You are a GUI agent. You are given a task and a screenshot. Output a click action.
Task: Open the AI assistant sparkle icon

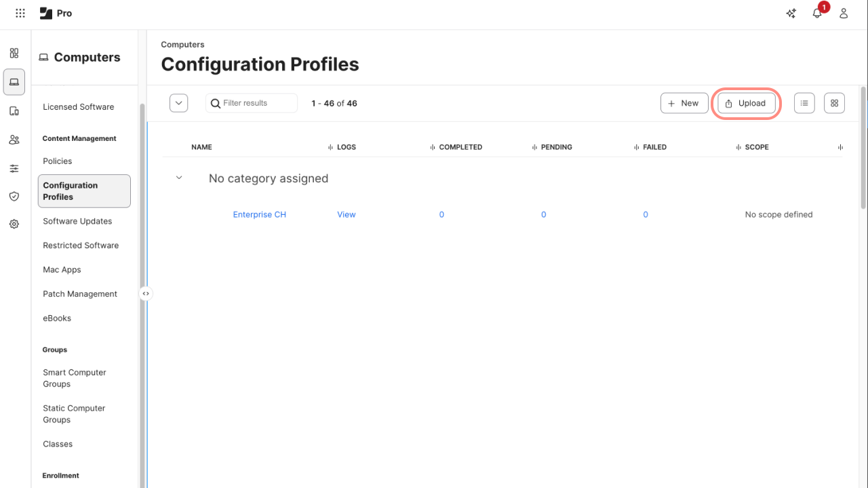tap(791, 14)
